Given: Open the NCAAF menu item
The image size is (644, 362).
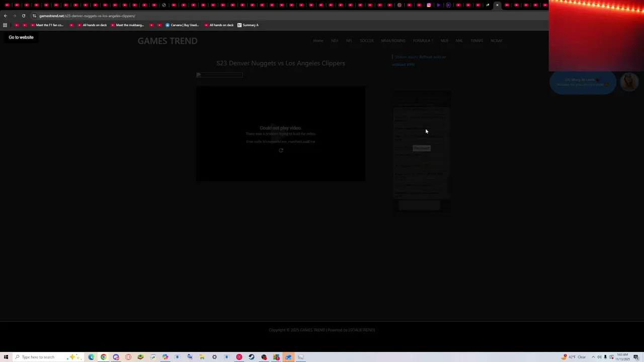Looking at the screenshot, I should click(x=496, y=41).
